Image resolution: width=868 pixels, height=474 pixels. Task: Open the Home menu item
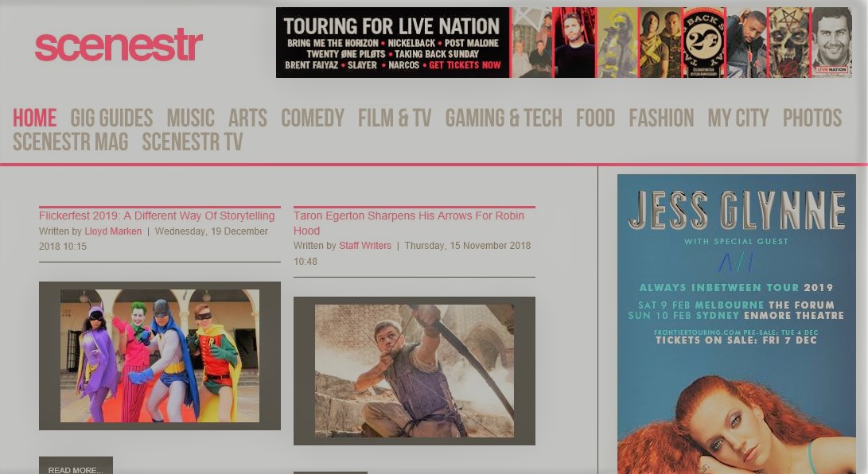tap(34, 118)
